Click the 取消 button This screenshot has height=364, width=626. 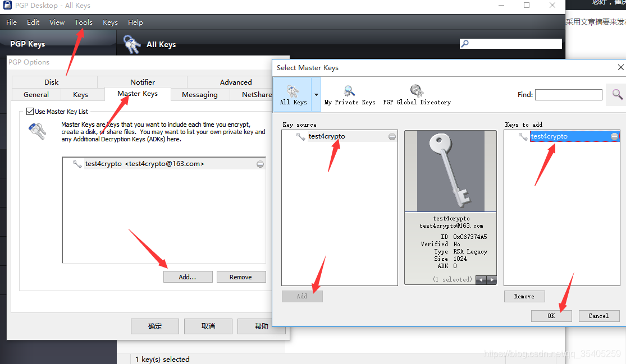pos(208,326)
